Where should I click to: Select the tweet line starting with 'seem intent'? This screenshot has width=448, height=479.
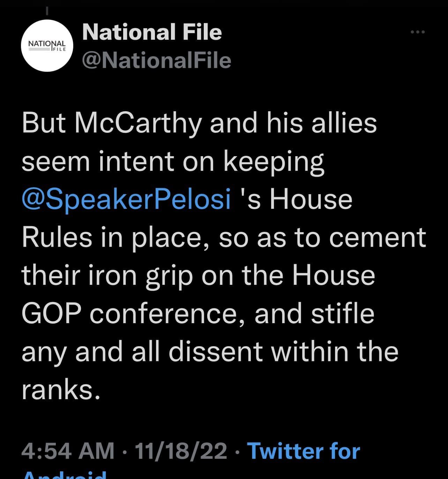(x=173, y=162)
